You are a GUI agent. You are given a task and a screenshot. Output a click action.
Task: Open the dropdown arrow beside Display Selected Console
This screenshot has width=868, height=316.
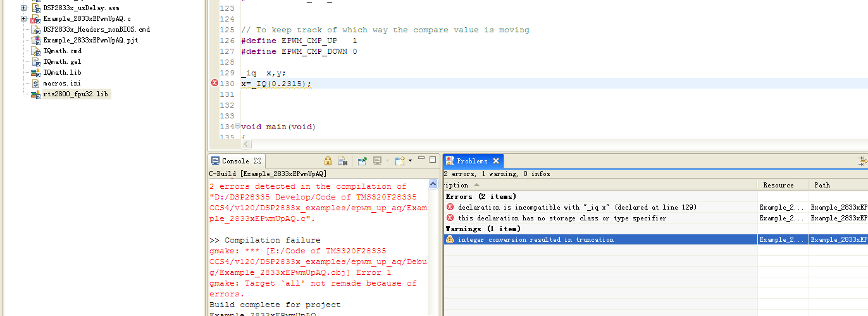click(x=387, y=161)
